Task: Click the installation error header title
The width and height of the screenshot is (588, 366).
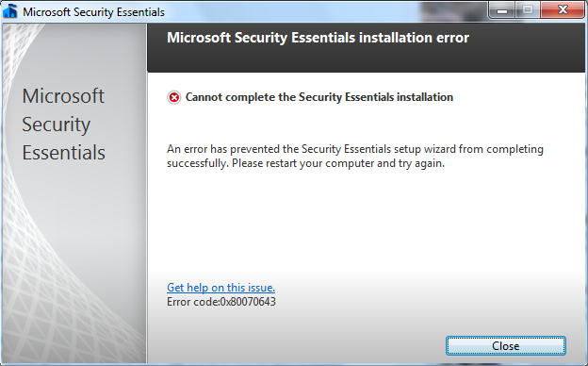Action: (x=318, y=38)
